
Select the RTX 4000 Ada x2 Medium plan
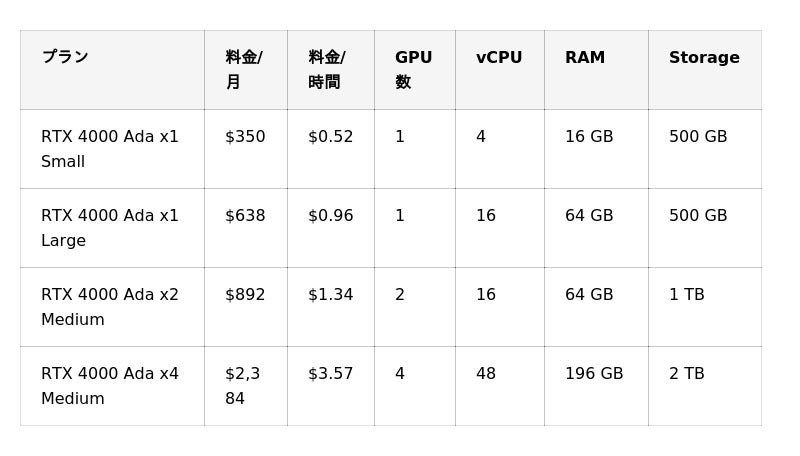[110, 307]
